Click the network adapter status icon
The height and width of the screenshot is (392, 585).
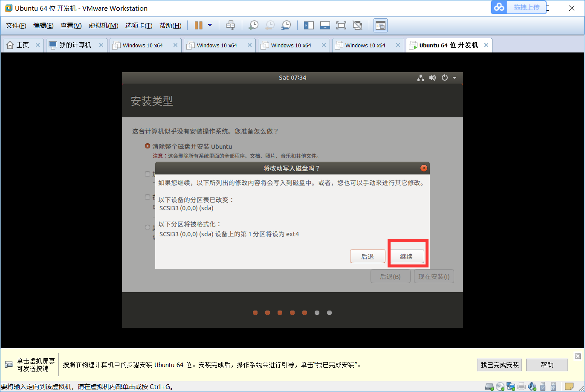point(511,387)
